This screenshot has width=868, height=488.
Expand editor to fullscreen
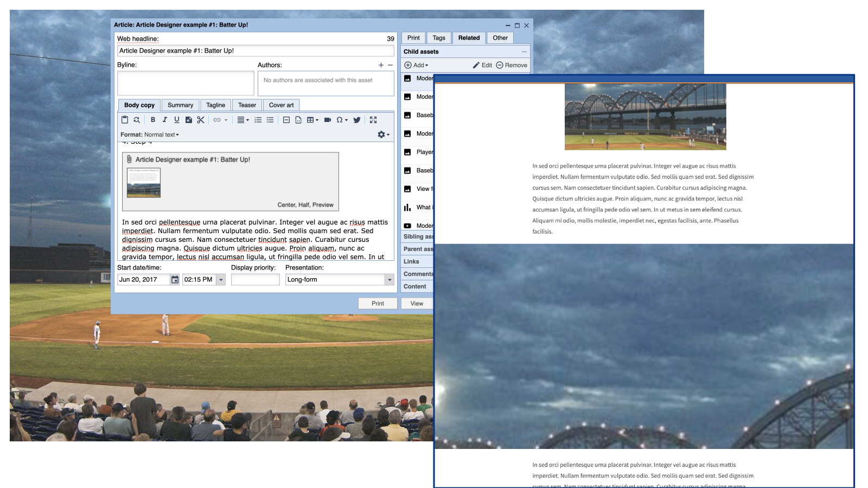373,120
